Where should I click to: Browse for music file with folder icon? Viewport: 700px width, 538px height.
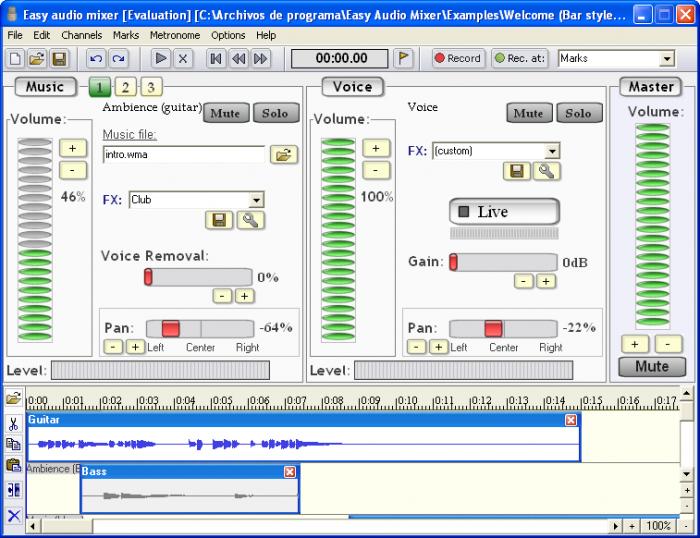pos(284,154)
